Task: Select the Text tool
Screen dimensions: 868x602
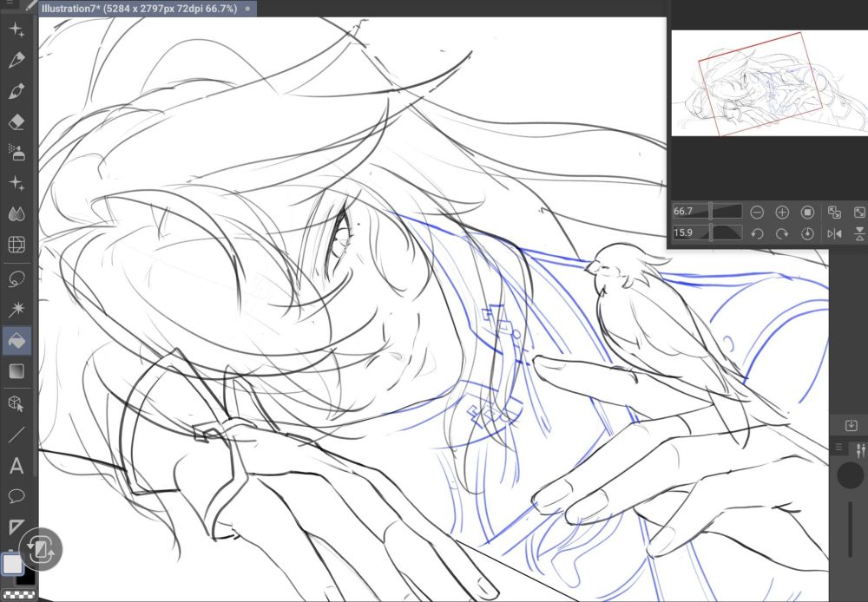Action: pyautogui.click(x=16, y=466)
